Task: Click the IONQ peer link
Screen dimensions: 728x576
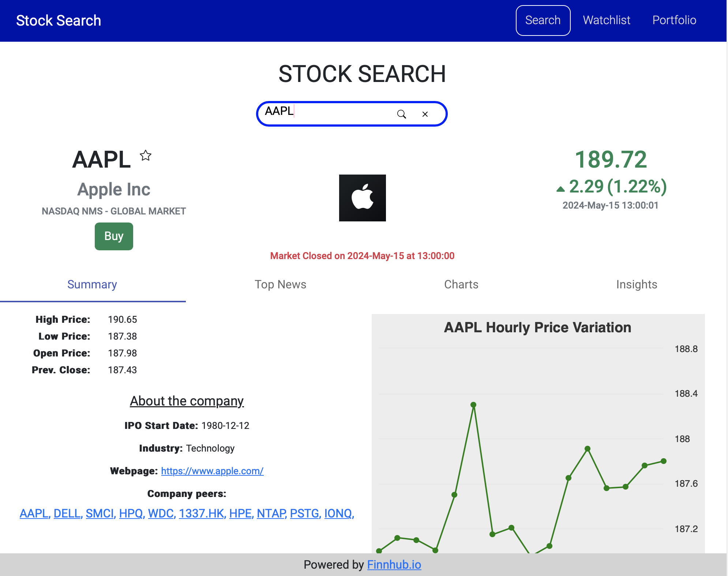Action: [338, 513]
